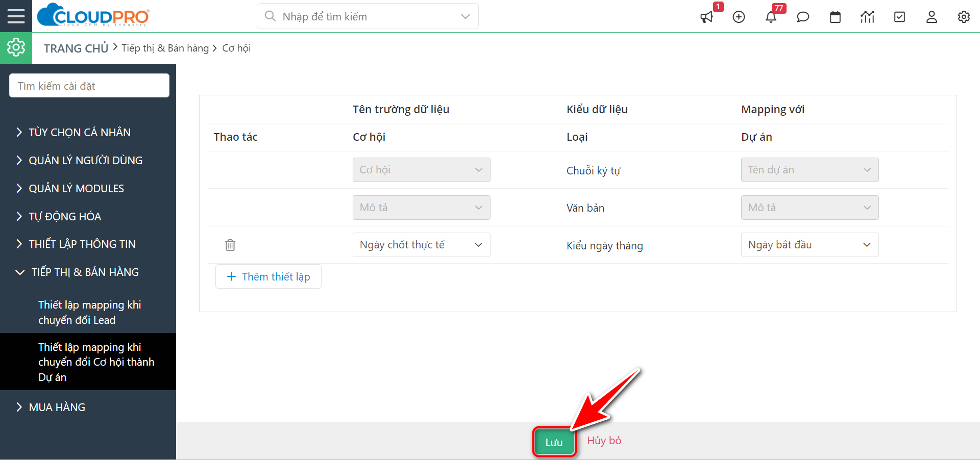The image size is (980, 460).
Task: Open the Tên dự án mapping dropdown
Action: [810, 170]
